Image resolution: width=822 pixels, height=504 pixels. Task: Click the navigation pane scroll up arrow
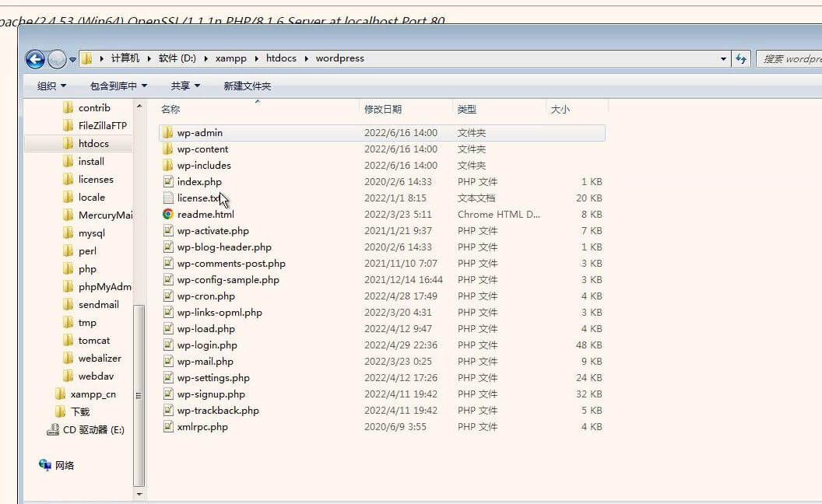coord(139,106)
